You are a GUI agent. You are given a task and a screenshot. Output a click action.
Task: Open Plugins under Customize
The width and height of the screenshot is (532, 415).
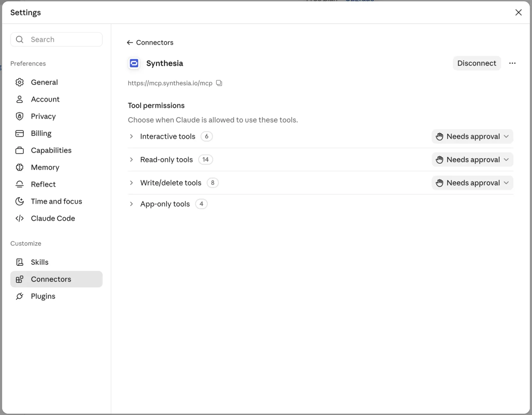coord(57,296)
